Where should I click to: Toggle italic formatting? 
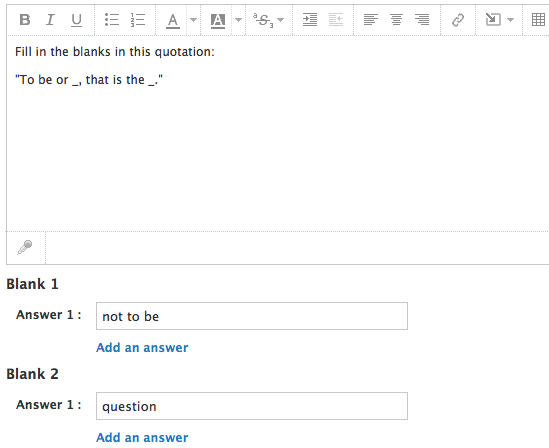pyautogui.click(x=50, y=20)
